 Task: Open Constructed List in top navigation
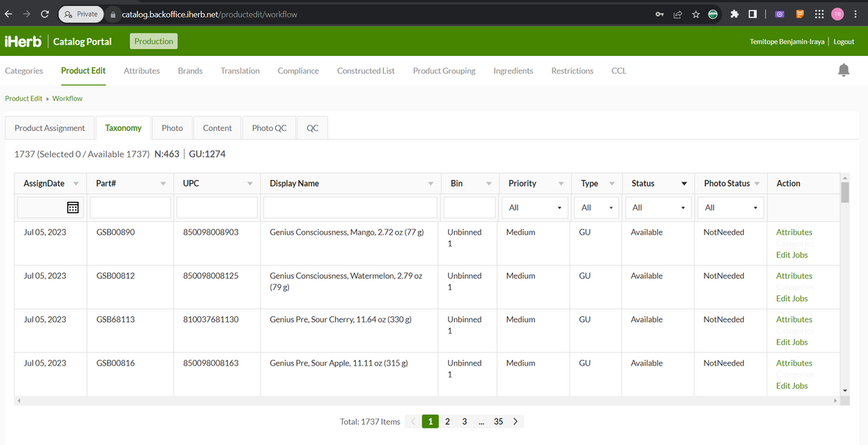click(366, 71)
